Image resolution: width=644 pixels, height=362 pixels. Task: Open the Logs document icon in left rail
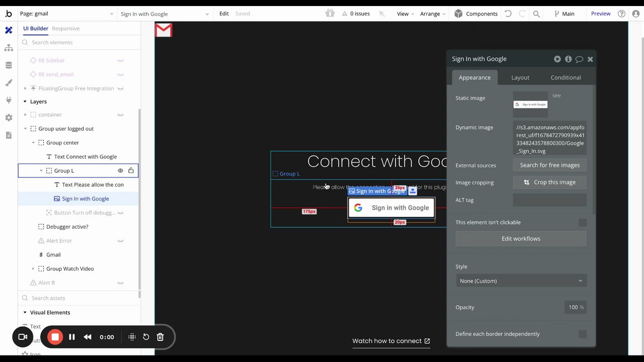(x=9, y=135)
